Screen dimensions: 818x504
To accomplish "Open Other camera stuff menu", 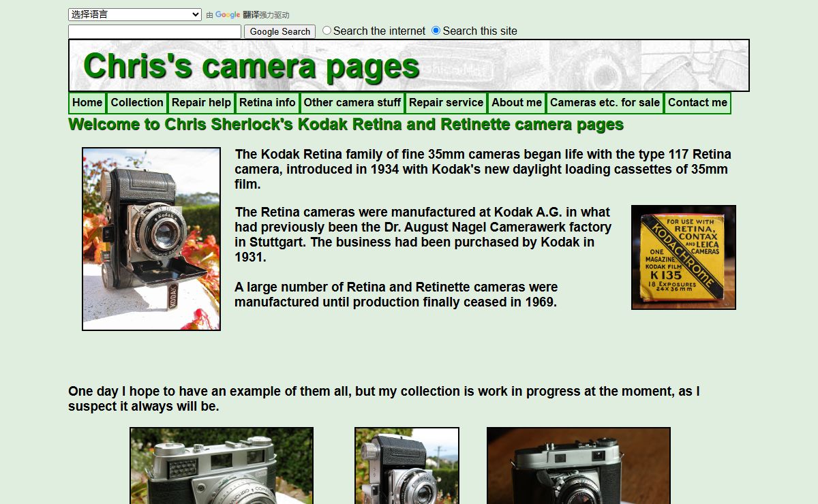I will point(352,103).
